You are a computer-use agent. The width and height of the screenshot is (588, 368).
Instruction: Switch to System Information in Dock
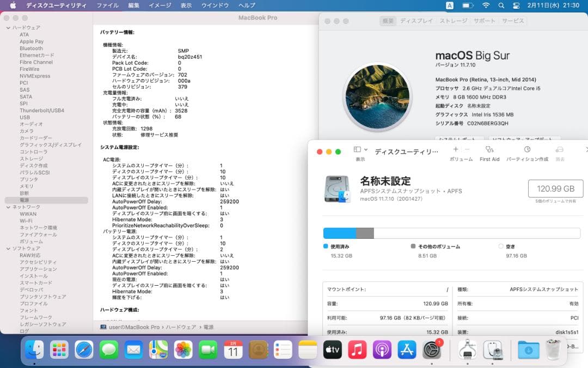467,349
